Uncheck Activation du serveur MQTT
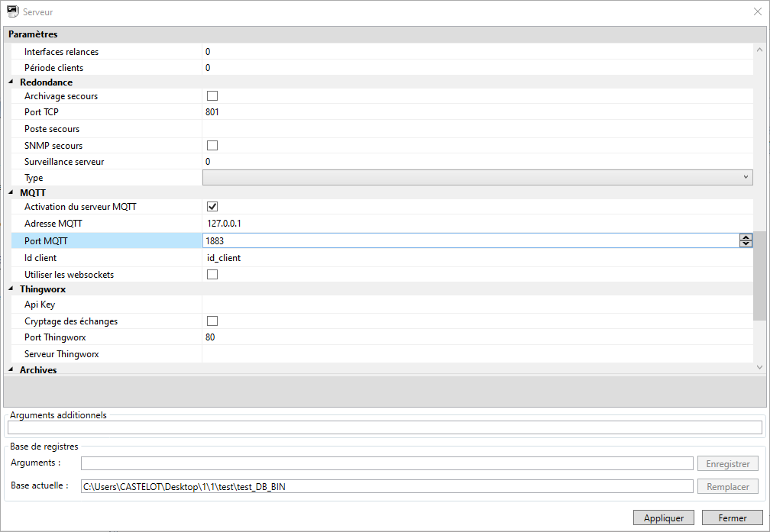770x532 pixels. coord(212,207)
